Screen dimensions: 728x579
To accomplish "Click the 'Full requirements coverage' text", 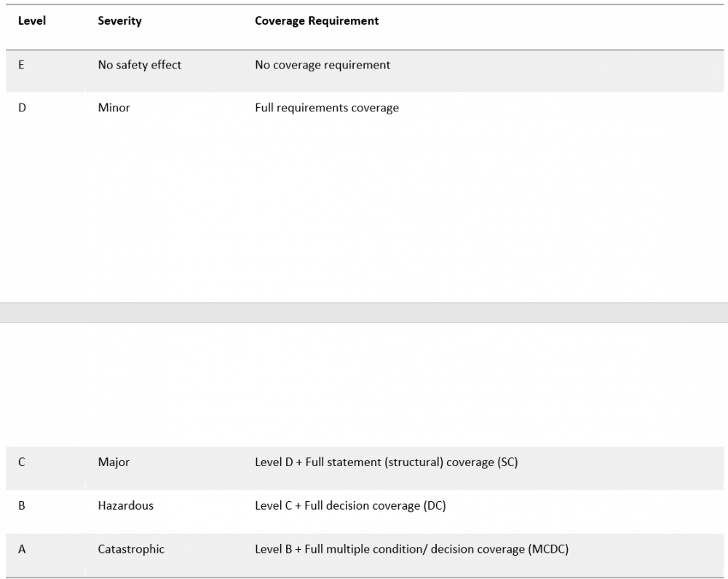I will [327, 108].
